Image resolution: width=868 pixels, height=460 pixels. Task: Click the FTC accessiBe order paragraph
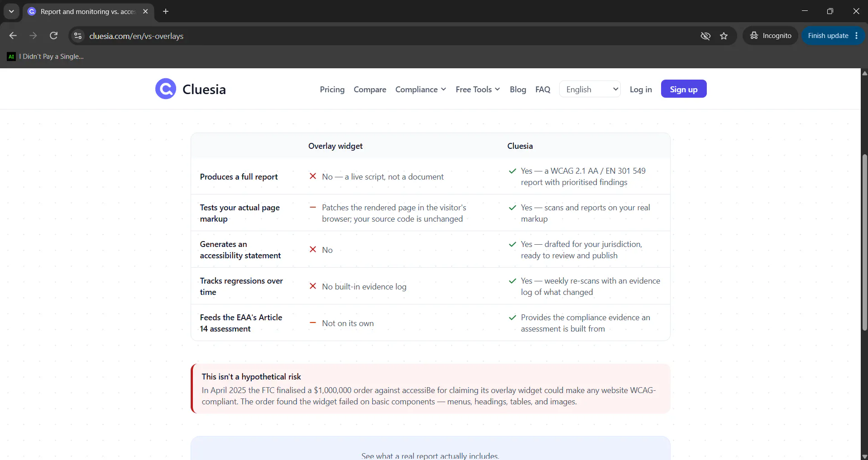[x=429, y=396]
